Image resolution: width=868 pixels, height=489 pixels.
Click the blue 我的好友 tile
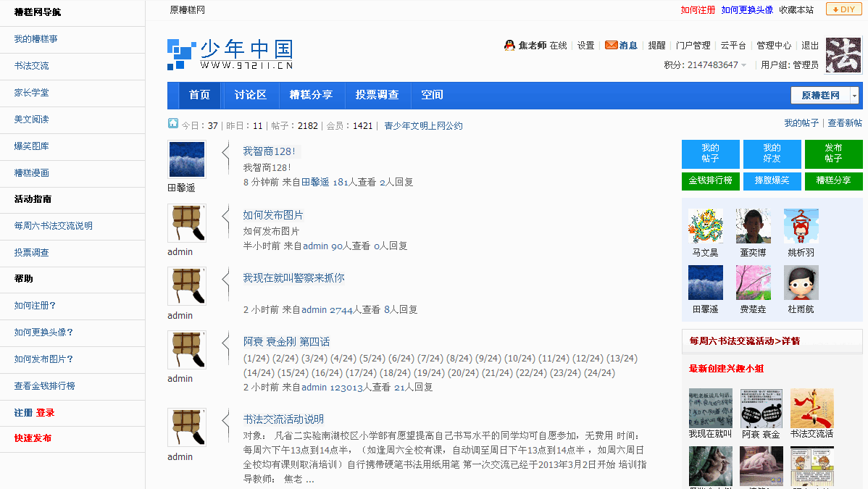772,154
